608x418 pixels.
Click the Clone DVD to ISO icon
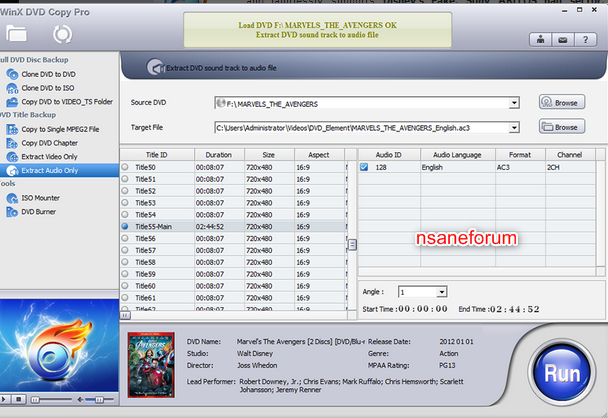(12, 88)
